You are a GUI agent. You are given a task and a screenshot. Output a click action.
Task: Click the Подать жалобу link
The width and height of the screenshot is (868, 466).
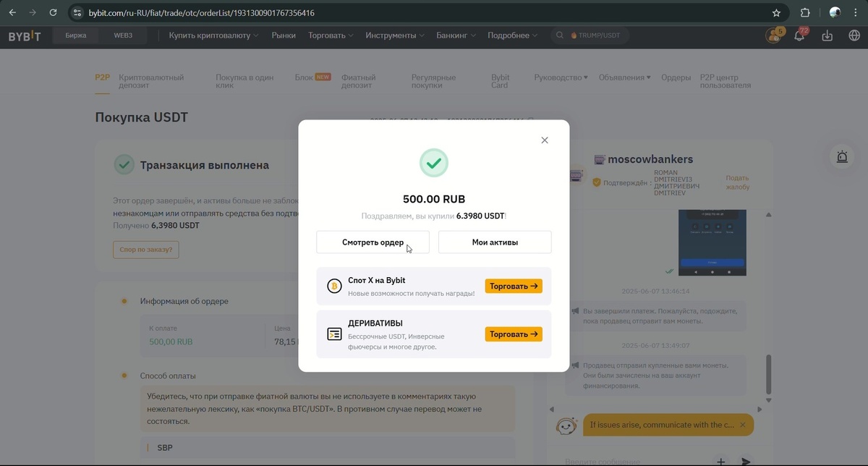click(738, 182)
